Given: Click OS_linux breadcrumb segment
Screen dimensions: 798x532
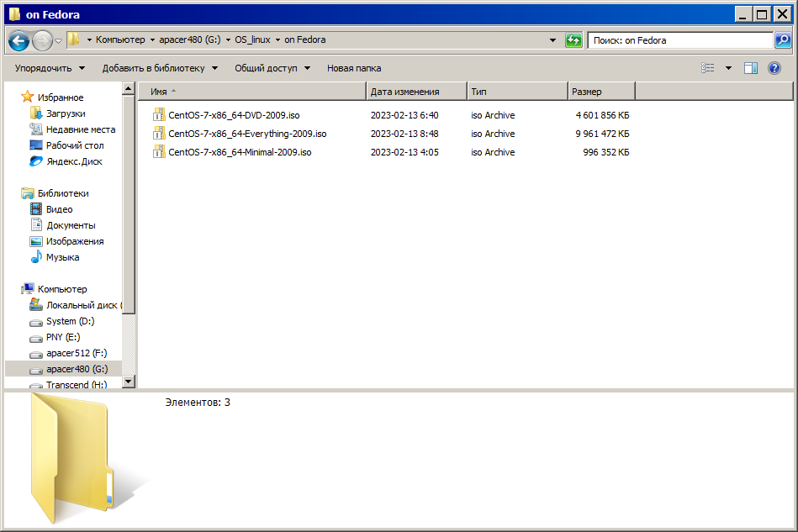Looking at the screenshot, I should pos(252,40).
